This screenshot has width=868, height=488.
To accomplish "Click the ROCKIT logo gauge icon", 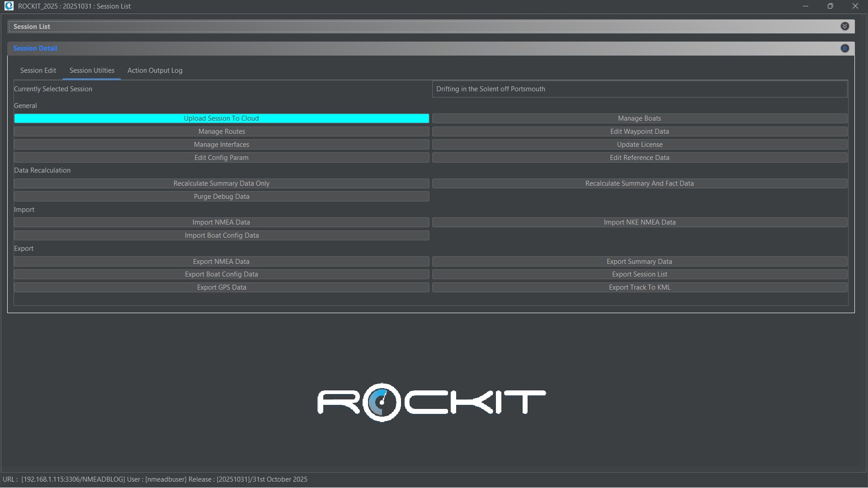I will (381, 402).
